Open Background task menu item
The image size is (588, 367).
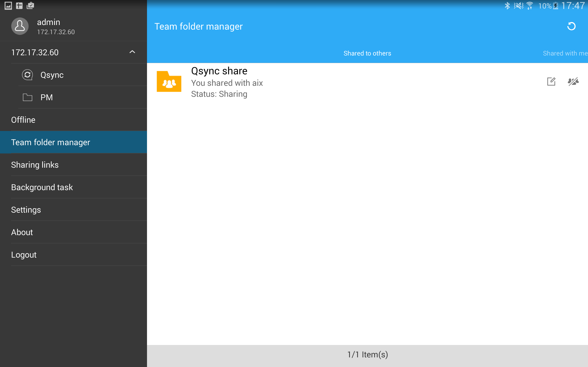coord(42,187)
